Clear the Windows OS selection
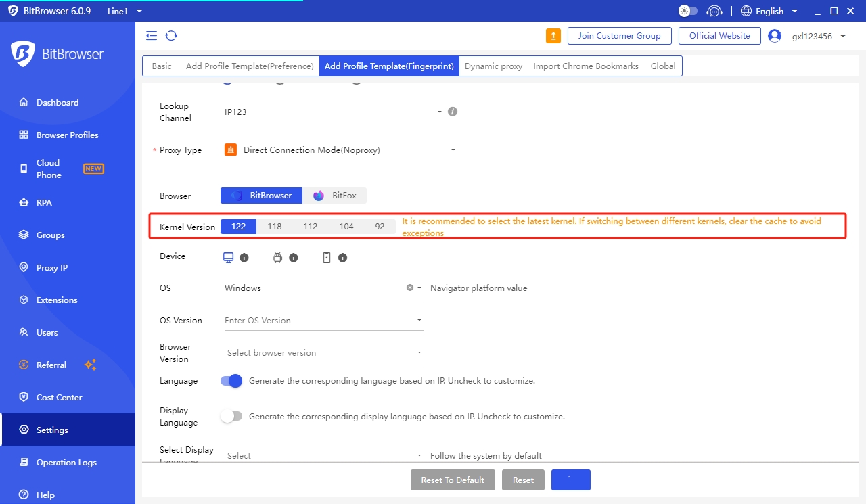This screenshot has width=866, height=504. 409,288
